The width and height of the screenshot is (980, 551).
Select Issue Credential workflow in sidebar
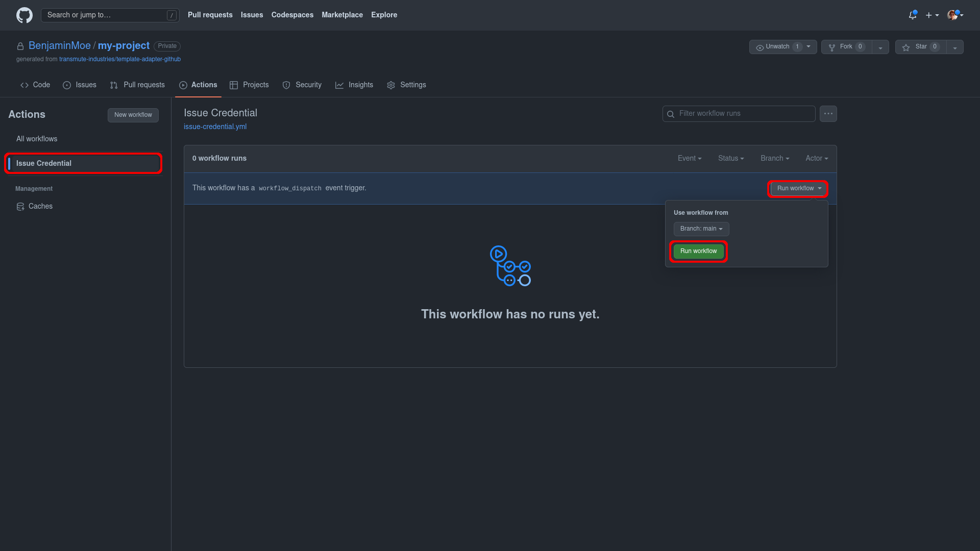[x=84, y=164]
